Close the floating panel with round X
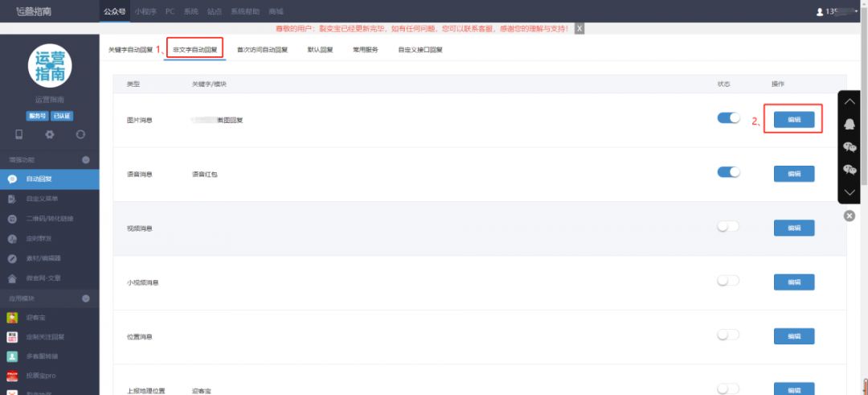This screenshot has width=868, height=395. click(x=850, y=216)
